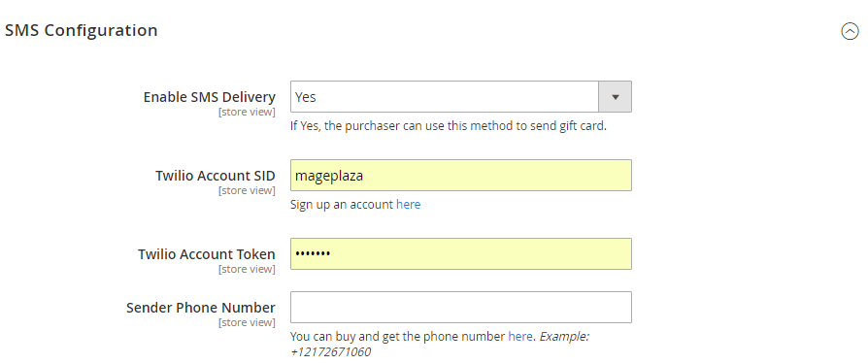Select the Twilio Account Token label
Image resolution: width=868 pixels, height=364 pixels.
(x=207, y=254)
